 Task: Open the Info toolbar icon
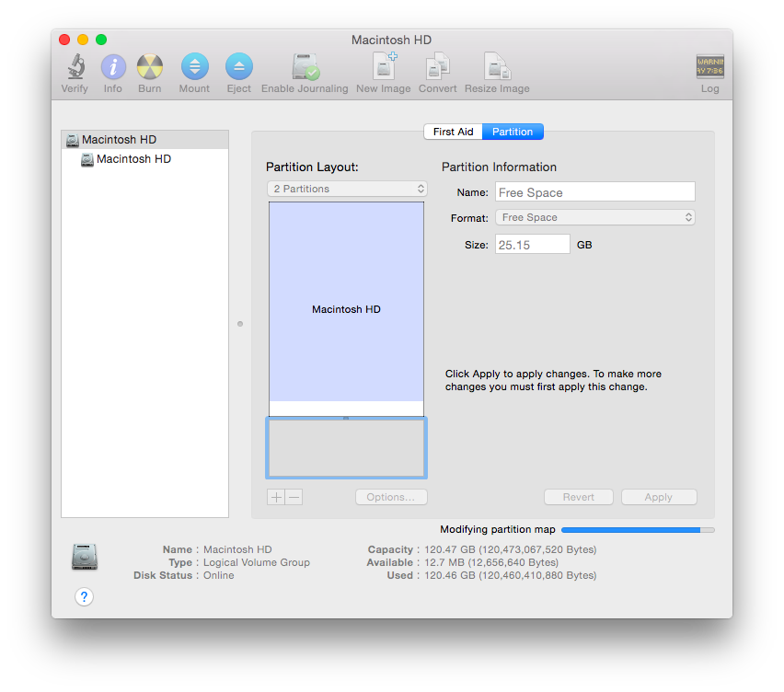113,67
